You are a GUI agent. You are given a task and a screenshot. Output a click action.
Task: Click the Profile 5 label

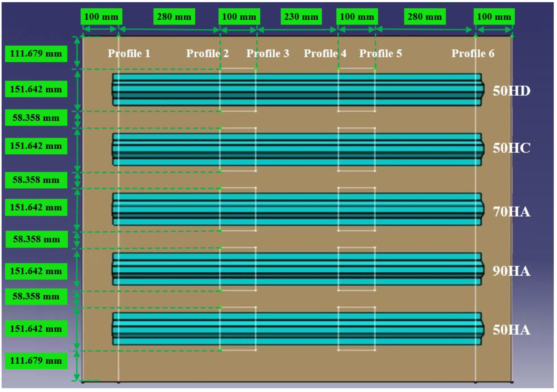380,54
